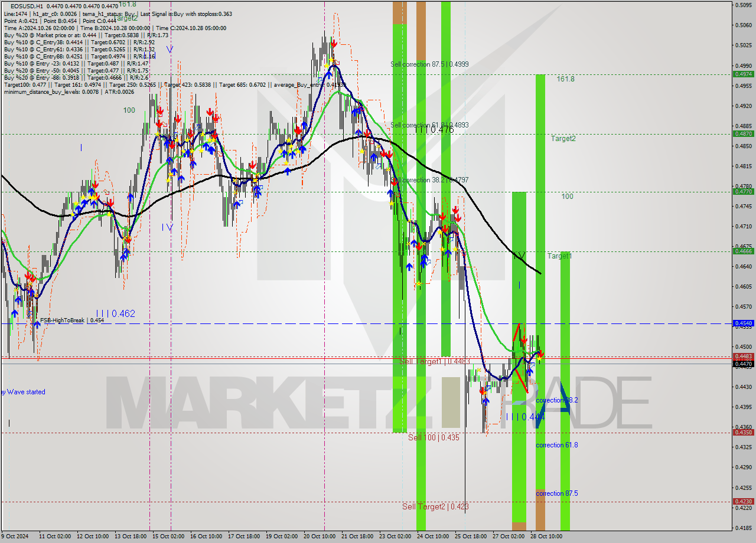
Task: Click the red 0.4350 price tag
Action: click(x=742, y=433)
